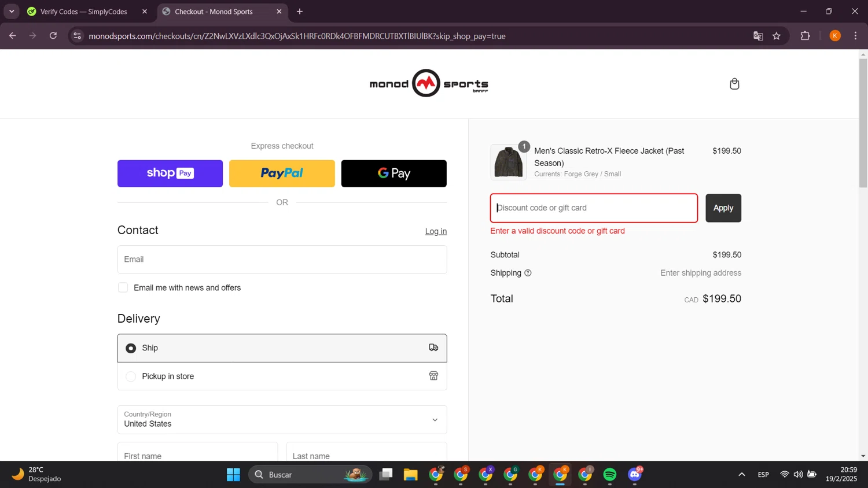
Task: Focus the Email contact field
Action: point(282,260)
